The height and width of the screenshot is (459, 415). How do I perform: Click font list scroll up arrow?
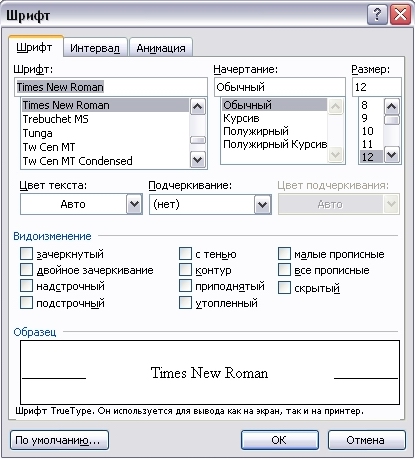(x=198, y=107)
